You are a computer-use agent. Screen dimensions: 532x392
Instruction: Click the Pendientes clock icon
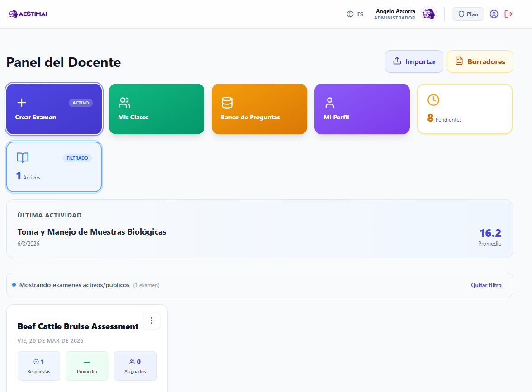[x=433, y=100]
